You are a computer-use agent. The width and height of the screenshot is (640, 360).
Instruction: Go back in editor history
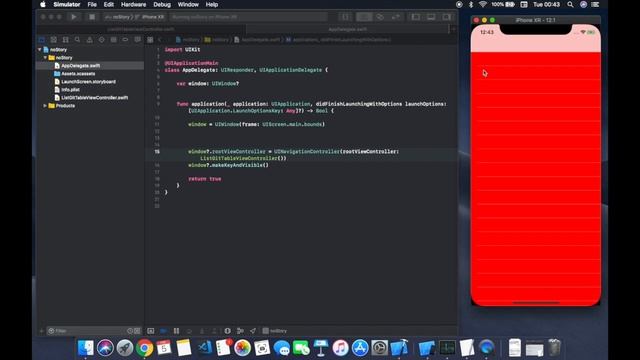160,40
